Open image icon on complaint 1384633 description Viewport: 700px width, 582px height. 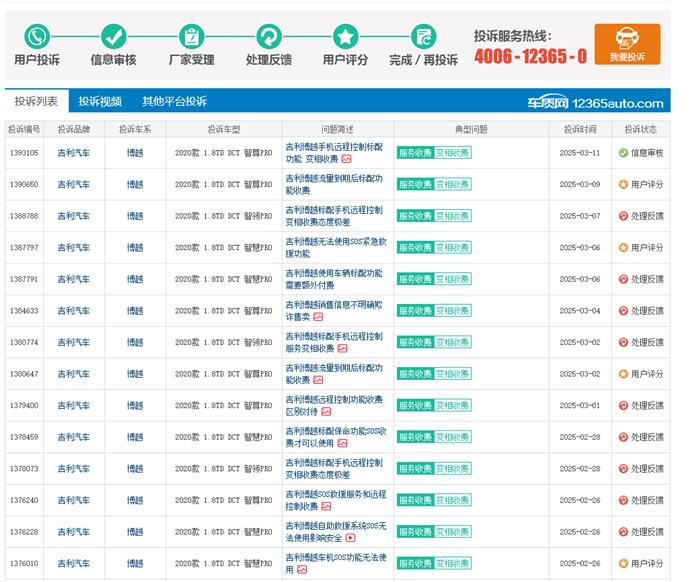point(318,317)
